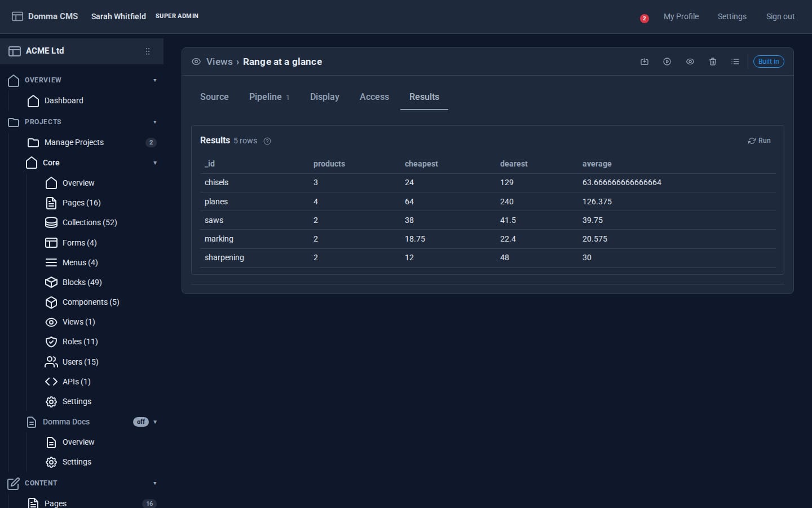
Task: Click the 'average' column header
Action: 597,164
